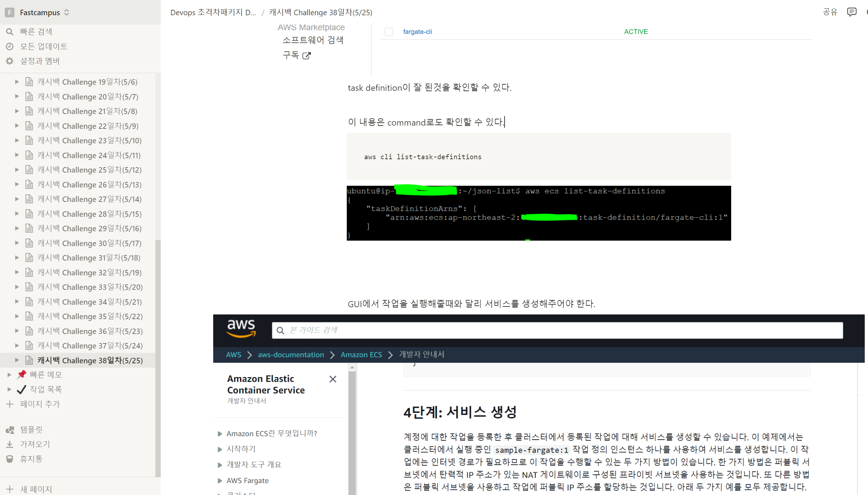Expand the 빠른 메모 page toggle
Image resolution: width=868 pixels, height=495 pixels.
[9, 375]
